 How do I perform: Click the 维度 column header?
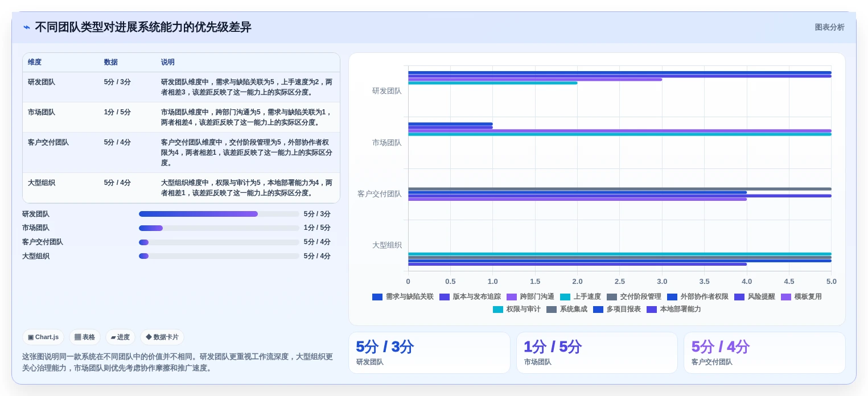click(x=35, y=62)
